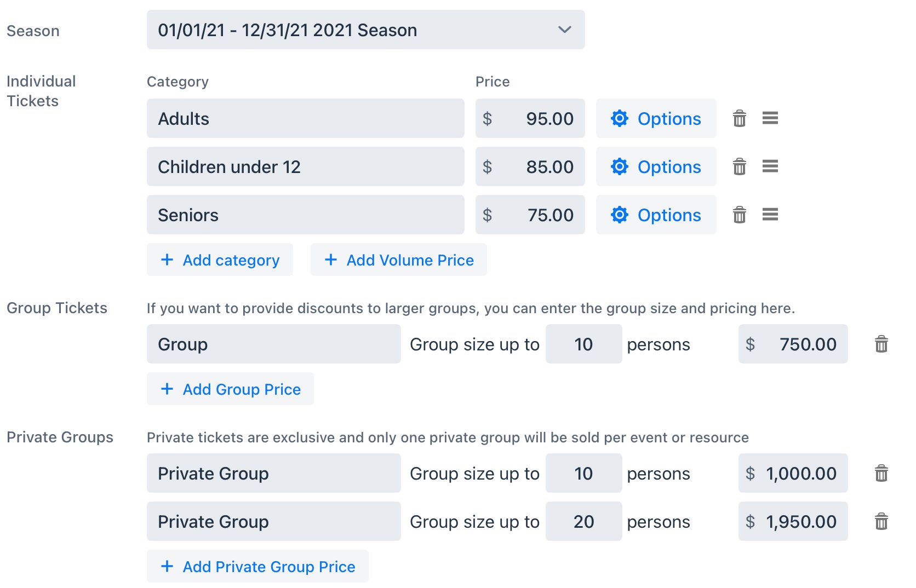This screenshot has height=588, width=916.
Task: Delete the Children under 12 category
Action: tap(739, 166)
